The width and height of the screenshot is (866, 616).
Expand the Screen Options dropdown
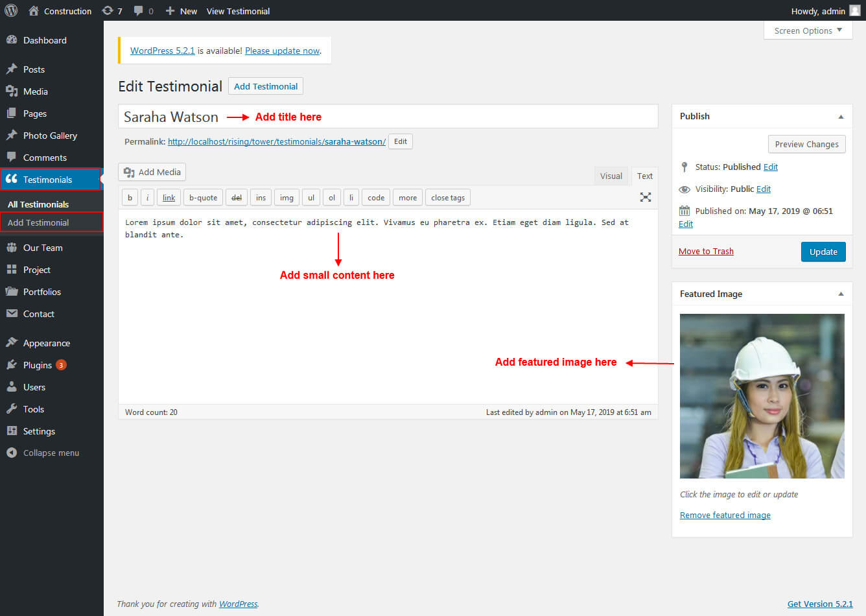[x=808, y=30]
